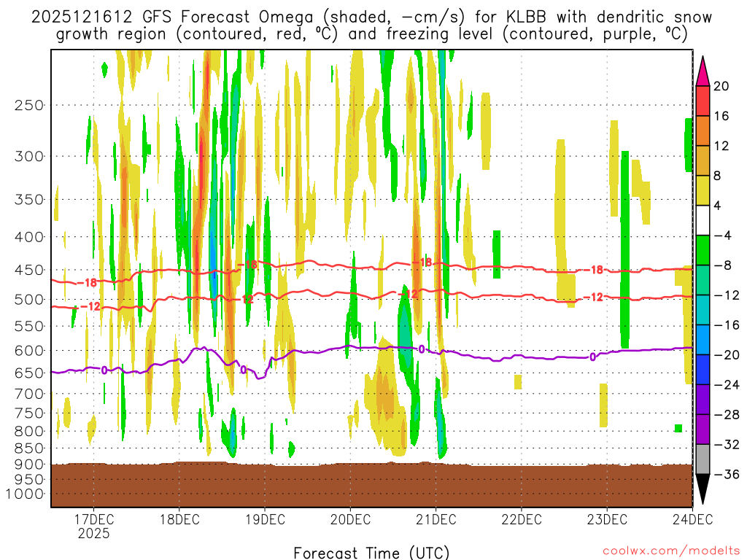Click the 350 pressure level label

click(29, 200)
